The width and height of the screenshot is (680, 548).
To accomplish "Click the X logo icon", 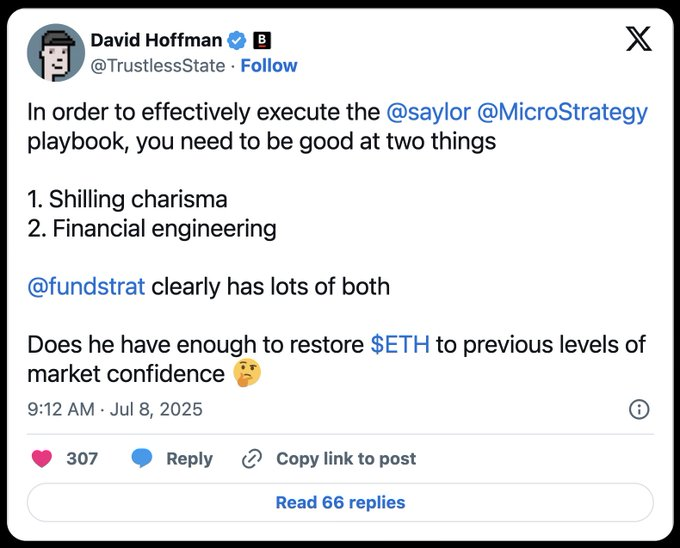I will click(637, 39).
